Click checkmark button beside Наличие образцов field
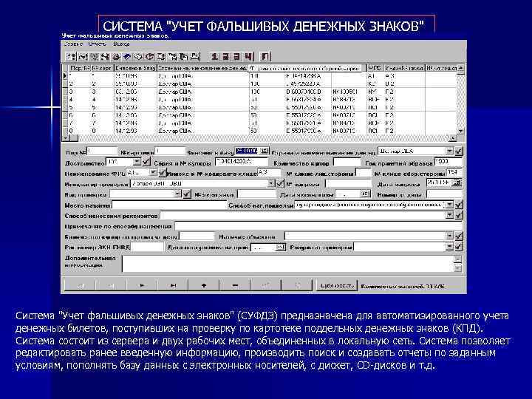532x399 pixels. 458,236
